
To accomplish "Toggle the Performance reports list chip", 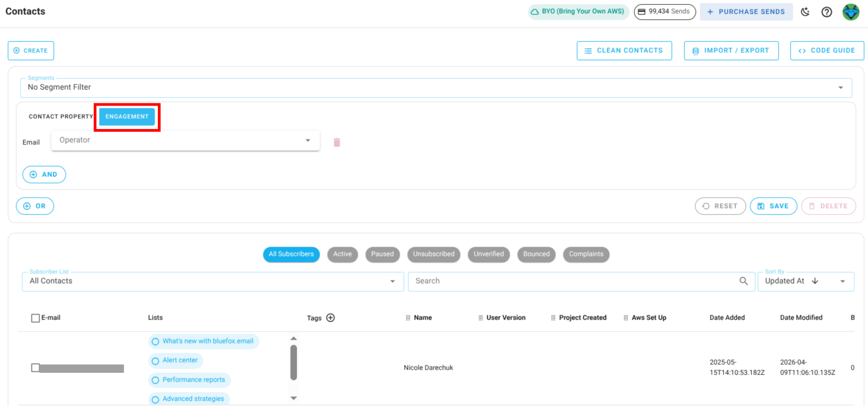I will coord(189,380).
